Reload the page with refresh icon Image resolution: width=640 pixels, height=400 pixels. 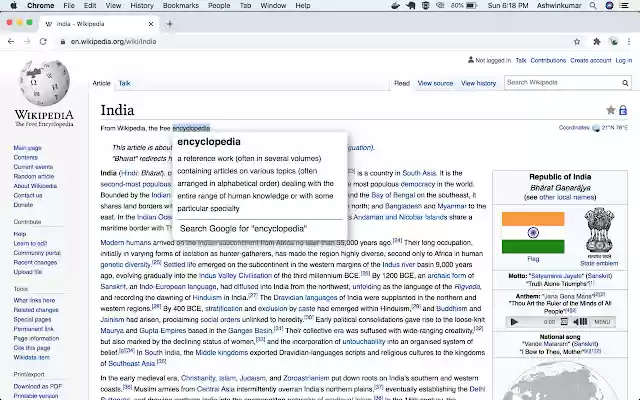coord(43,42)
